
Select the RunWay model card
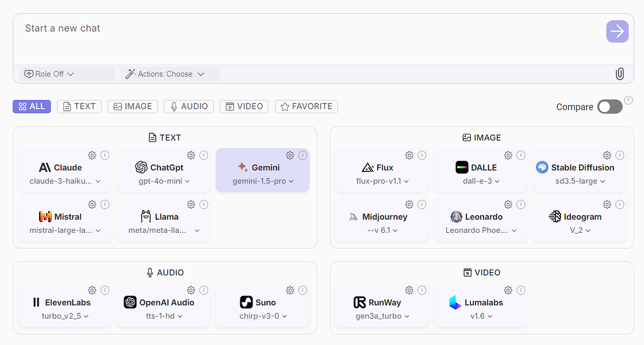pos(382,305)
